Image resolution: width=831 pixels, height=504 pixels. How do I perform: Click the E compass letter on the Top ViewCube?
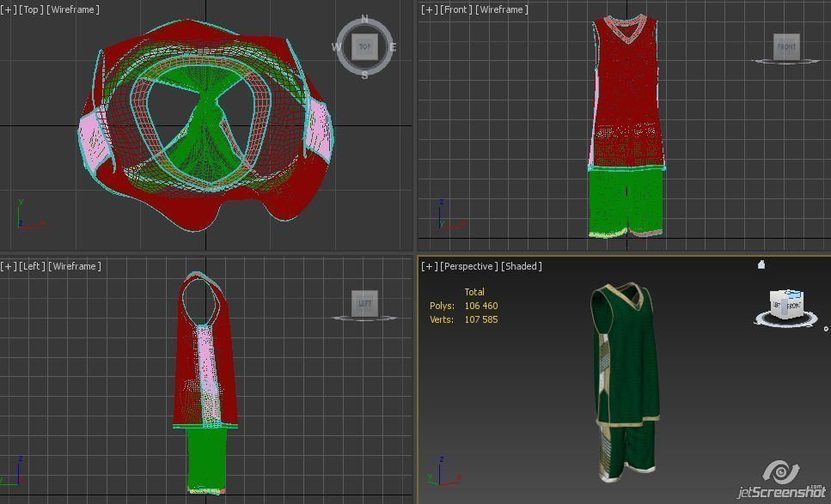click(x=393, y=47)
